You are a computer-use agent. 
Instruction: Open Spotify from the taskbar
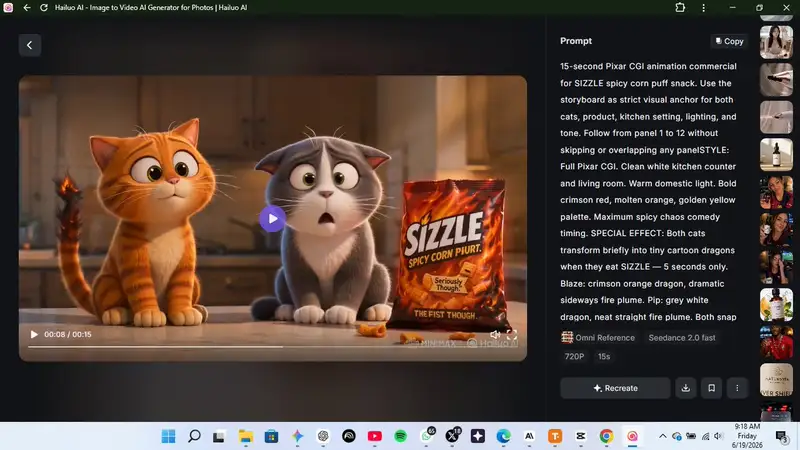(x=401, y=436)
